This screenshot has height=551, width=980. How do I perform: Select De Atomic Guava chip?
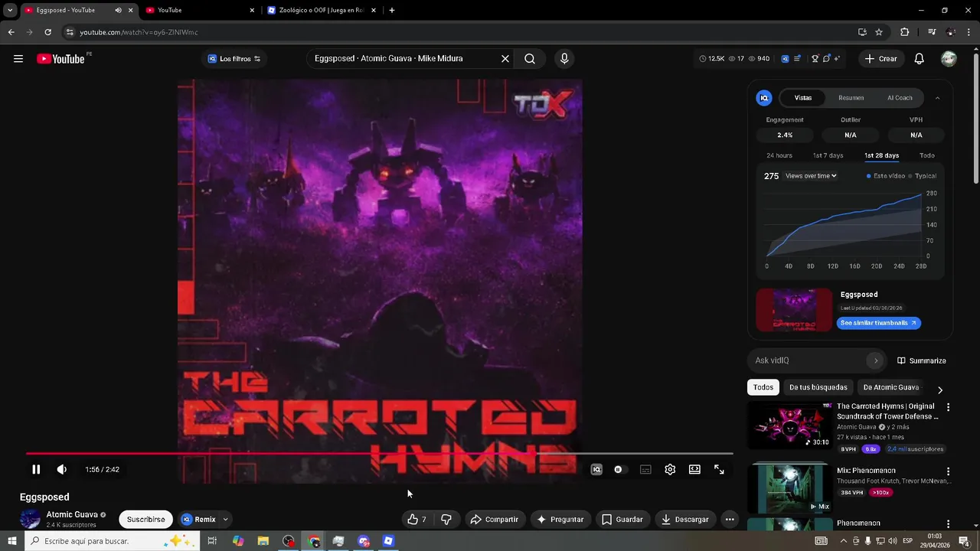891,387
